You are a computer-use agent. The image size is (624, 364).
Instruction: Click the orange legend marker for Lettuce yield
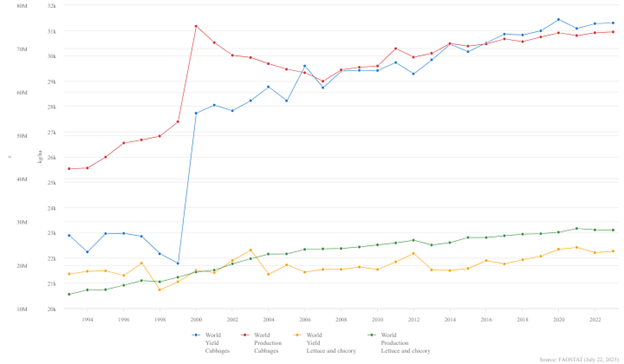298,335
